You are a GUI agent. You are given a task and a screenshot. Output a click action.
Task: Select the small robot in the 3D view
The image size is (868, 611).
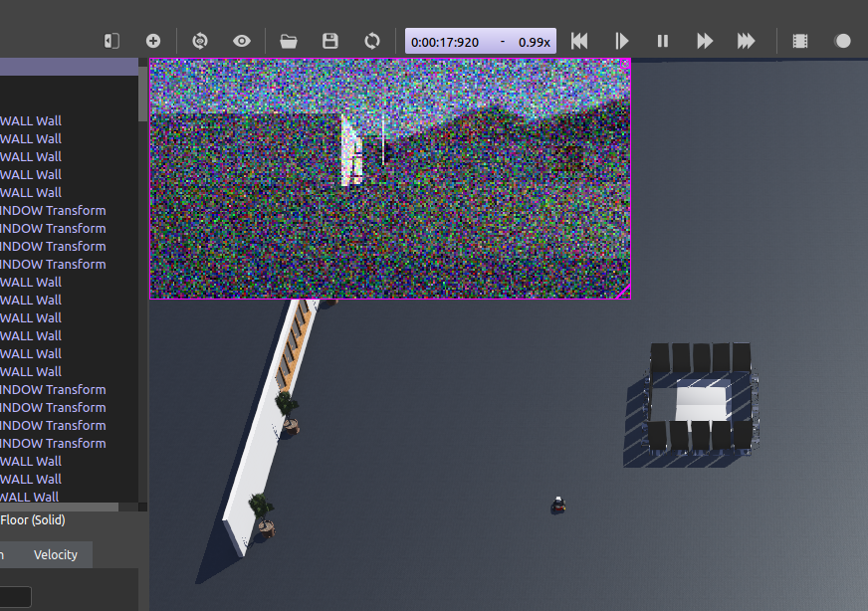pos(558,505)
